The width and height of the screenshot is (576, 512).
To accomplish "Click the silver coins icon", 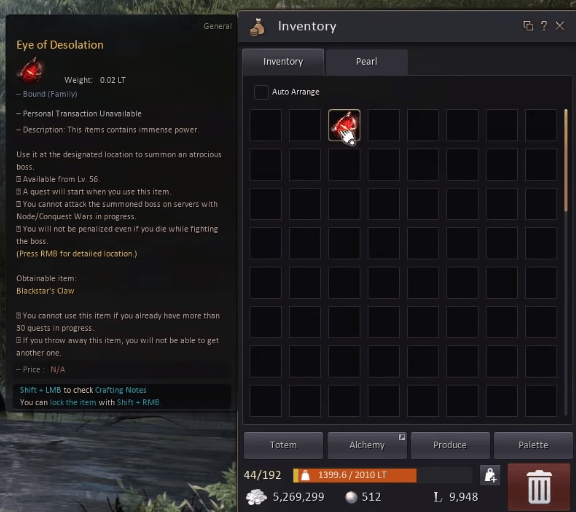I will 256,497.
